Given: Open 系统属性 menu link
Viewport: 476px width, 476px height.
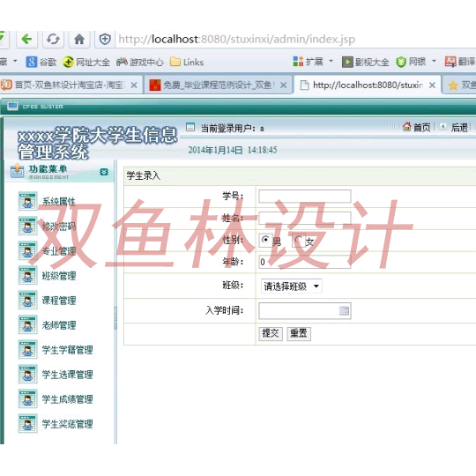Looking at the screenshot, I should pos(58,202).
